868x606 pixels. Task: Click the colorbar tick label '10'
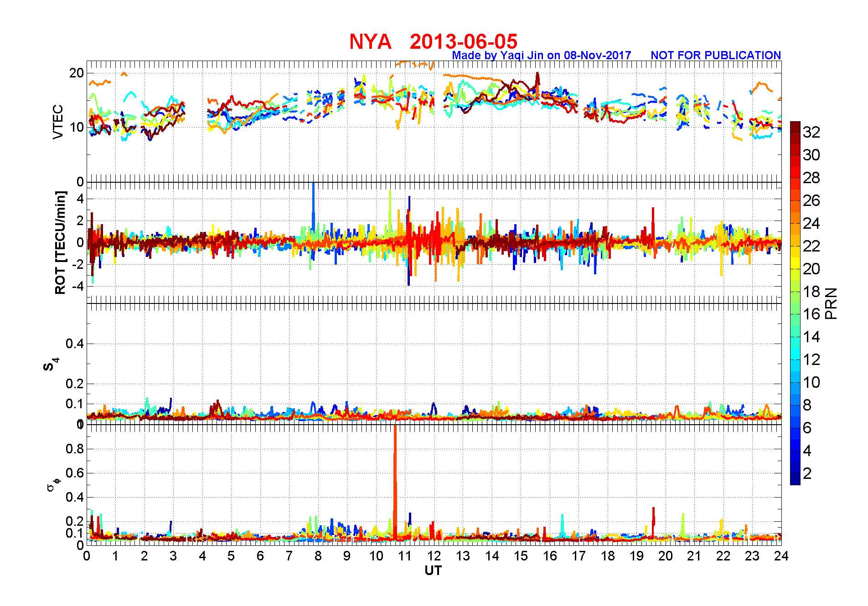811,382
